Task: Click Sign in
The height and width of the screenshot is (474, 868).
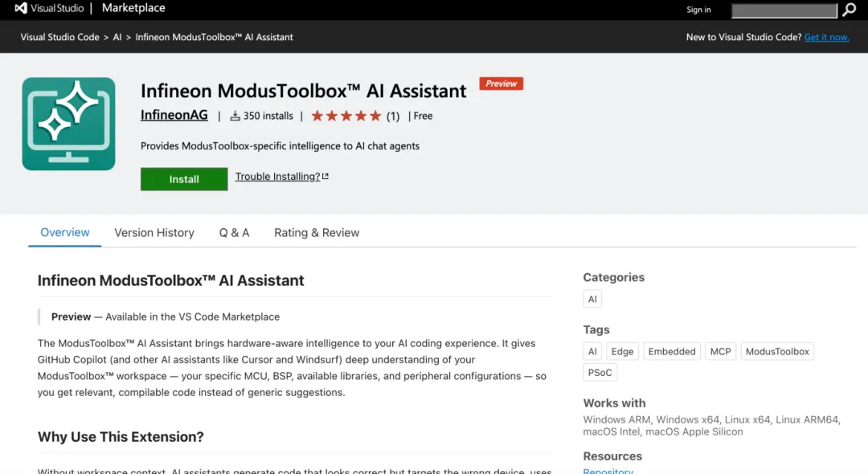Action: [x=698, y=10]
